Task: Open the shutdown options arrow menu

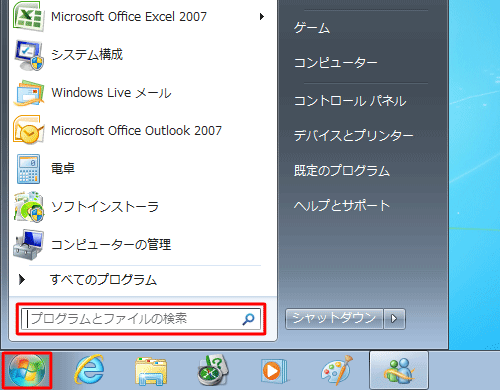Action: point(394,319)
